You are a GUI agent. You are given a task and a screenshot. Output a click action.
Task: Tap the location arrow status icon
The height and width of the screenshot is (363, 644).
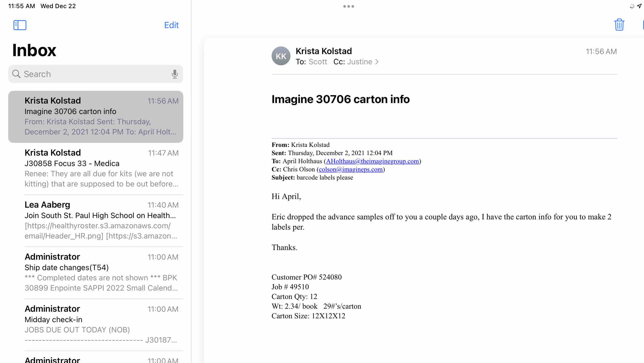click(x=639, y=6)
